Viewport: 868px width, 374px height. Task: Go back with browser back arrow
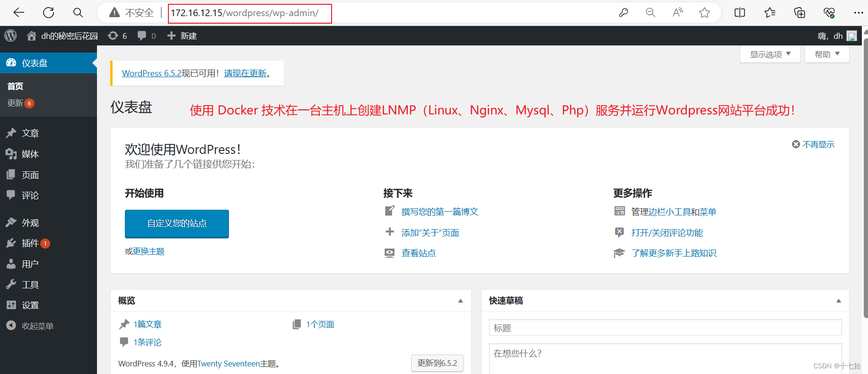[19, 13]
